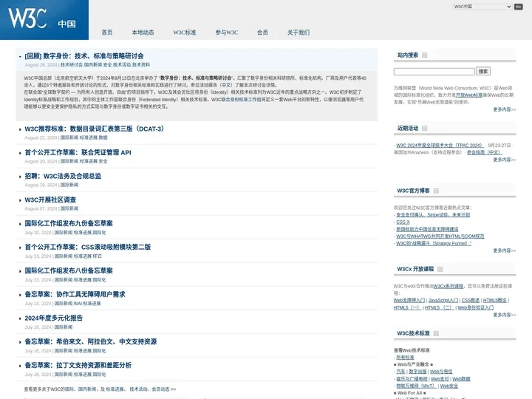Viewport: 532px width, 399px height.
Task: Open the 所有标准 link
Action: coord(405,358)
